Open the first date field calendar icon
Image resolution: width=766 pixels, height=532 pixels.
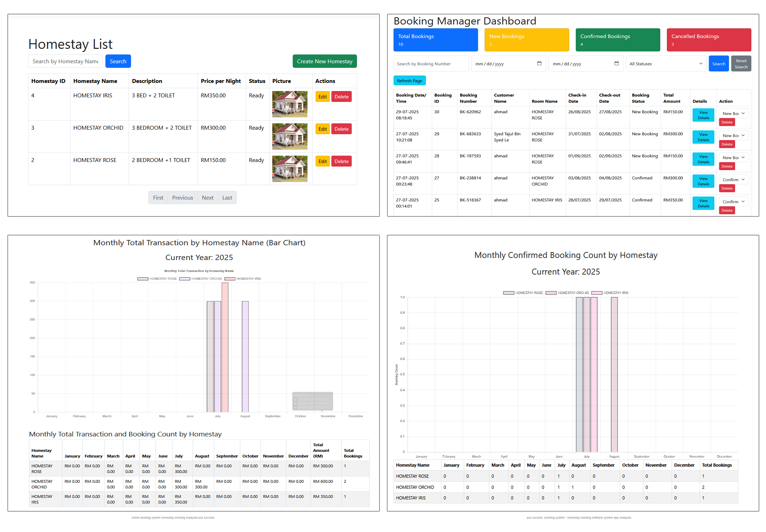(x=539, y=64)
